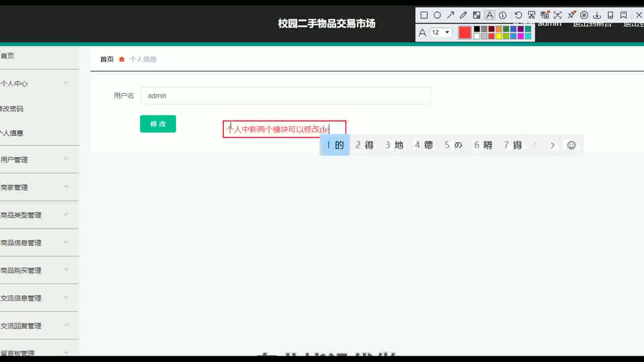Pick the purple color swatch
644x362 pixels.
(x=521, y=29)
